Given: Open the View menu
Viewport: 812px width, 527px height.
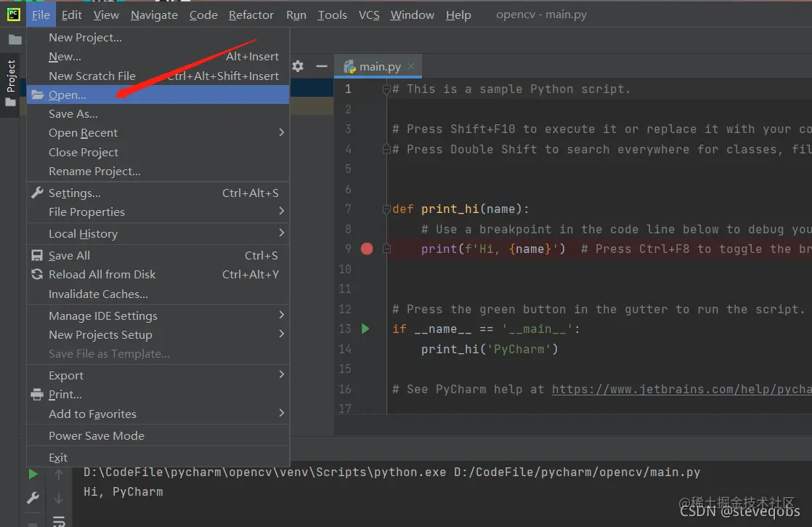Looking at the screenshot, I should 106,15.
